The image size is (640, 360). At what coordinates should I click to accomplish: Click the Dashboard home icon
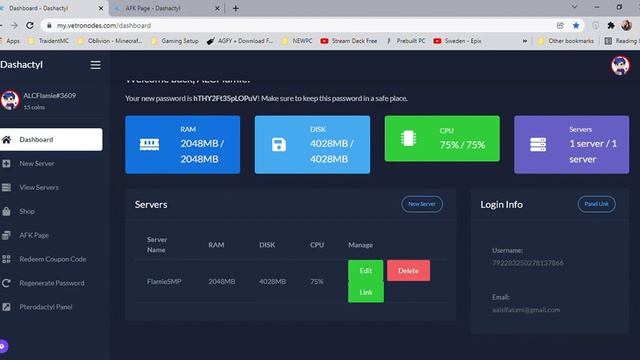tap(6, 140)
